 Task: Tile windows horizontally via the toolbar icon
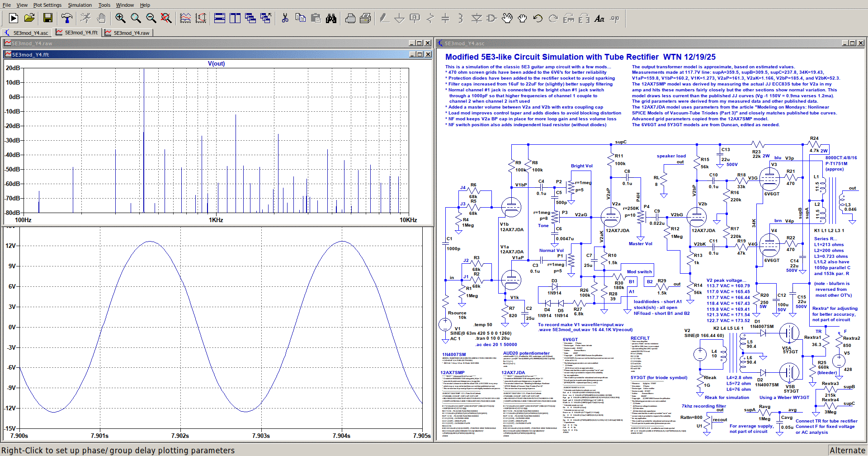tap(220, 18)
